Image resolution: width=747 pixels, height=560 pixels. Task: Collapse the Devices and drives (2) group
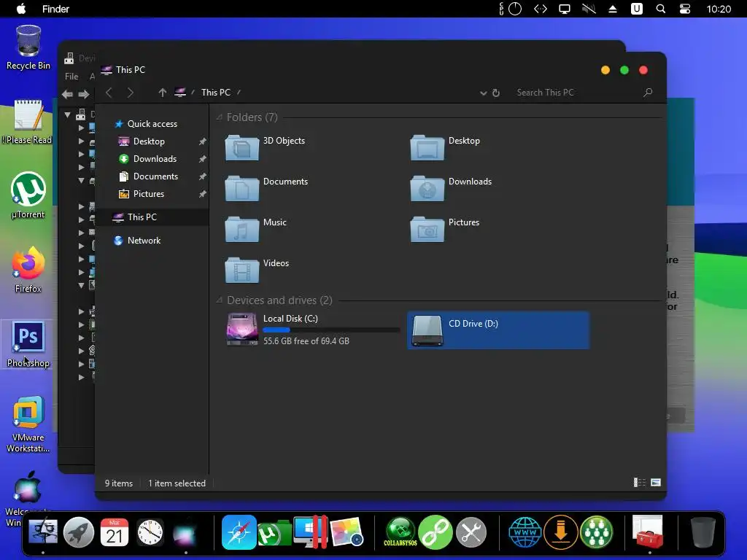(x=219, y=300)
